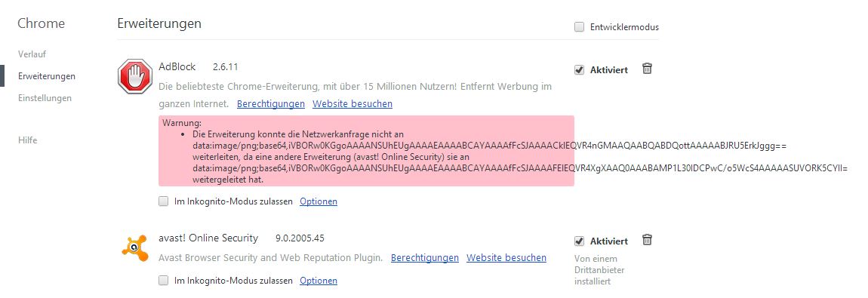Disable avast! Online Security Aktiviert checkbox
868x298 pixels.
pos(579,241)
